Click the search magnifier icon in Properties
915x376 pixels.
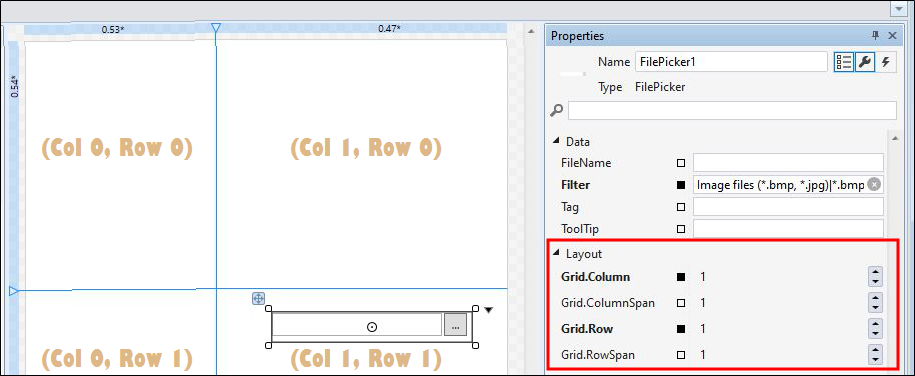[557, 110]
